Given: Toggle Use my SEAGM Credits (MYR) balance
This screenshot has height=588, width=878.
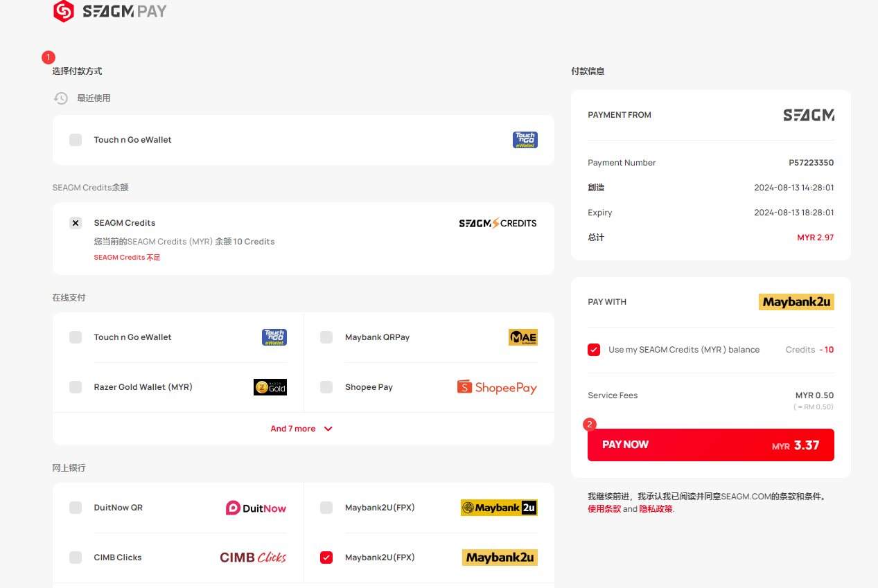Looking at the screenshot, I should click(x=594, y=350).
